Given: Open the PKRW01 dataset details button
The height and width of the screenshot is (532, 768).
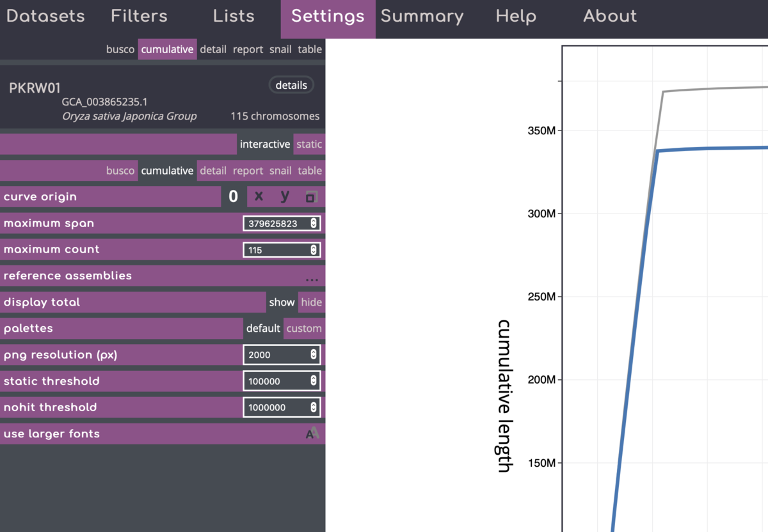Looking at the screenshot, I should pyautogui.click(x=291, y=85).
